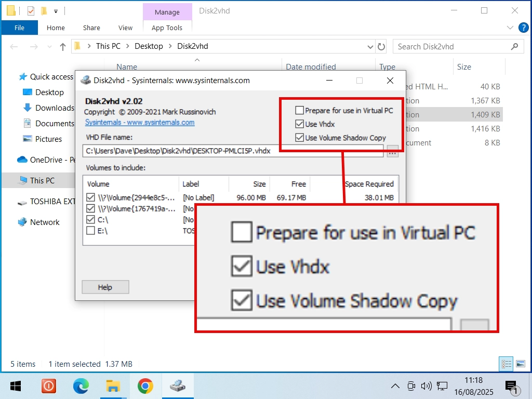Show hidden system tray icons
The height and width of the screenshot is (399, 532).
point(395,386)
